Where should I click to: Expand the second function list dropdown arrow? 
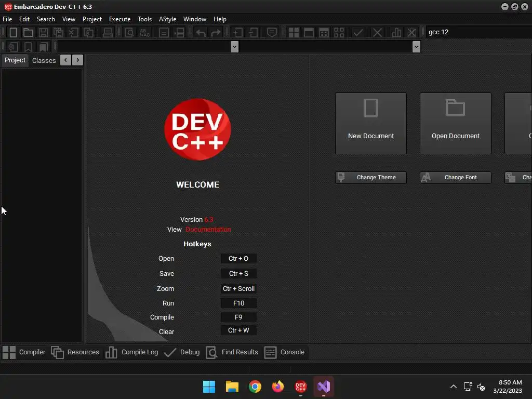point(416,46)
